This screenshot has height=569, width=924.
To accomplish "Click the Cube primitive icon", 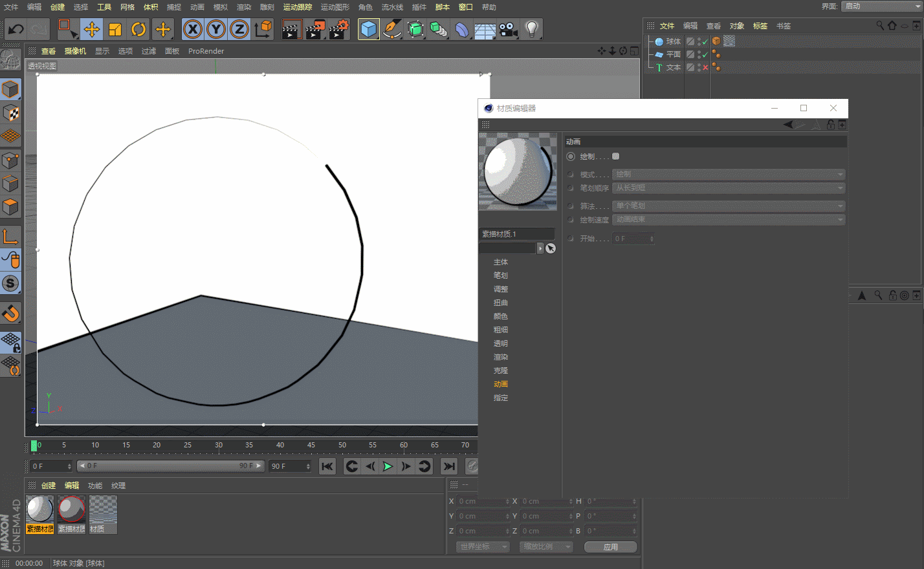I will click(368, 30).
